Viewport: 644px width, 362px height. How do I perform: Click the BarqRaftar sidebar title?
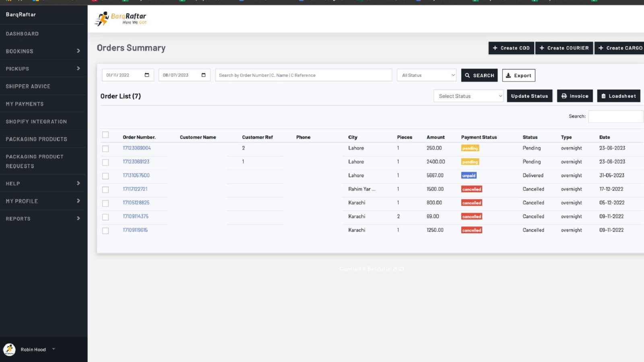[21, 14]
